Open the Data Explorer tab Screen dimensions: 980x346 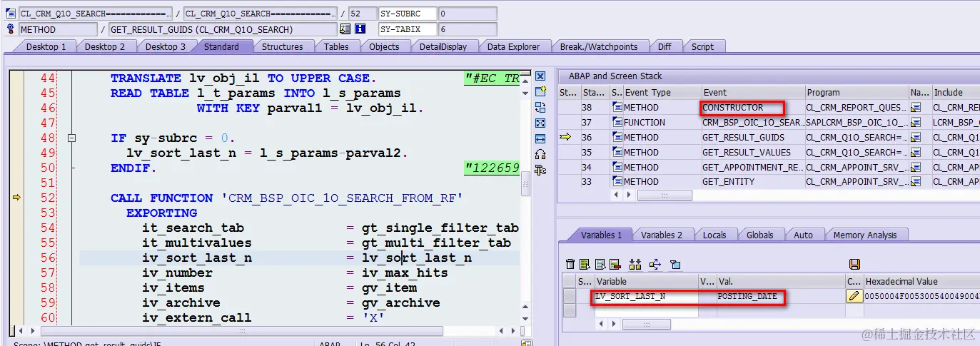click(514, 46)
